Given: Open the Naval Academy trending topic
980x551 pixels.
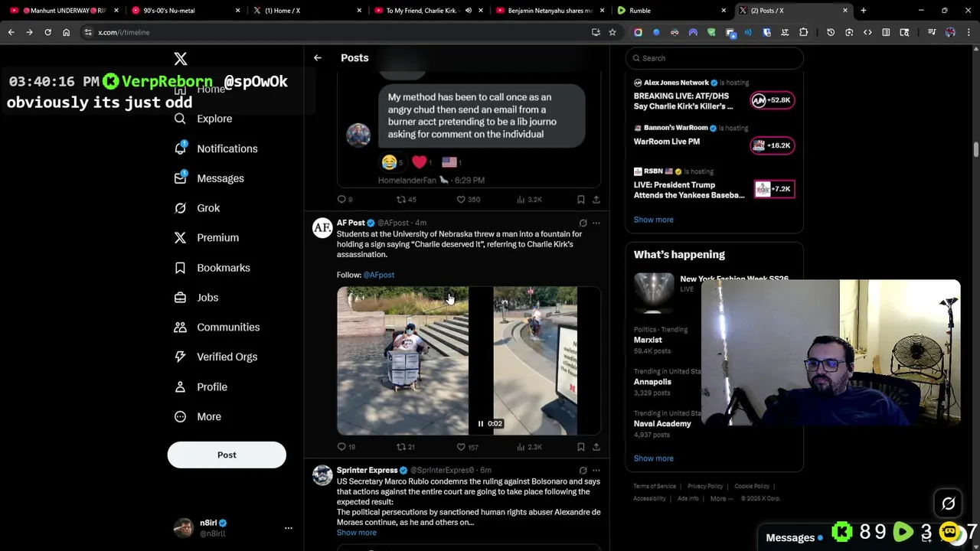Looking at the screenshot, I should pyautogui.click(x=663, y=424).
